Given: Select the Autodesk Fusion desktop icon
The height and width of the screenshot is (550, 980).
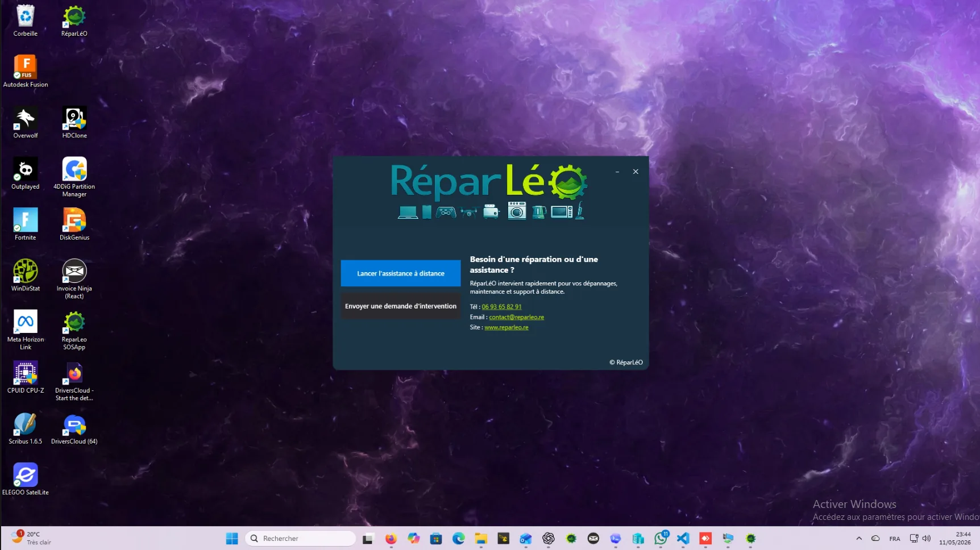Looking at the screenshot, I should pyautogui.click(x=26, y=72).
